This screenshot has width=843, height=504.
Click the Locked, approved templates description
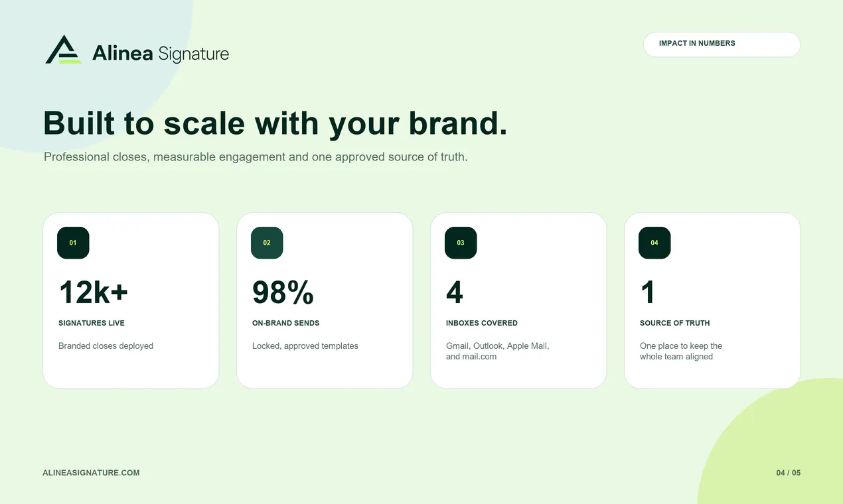(305, 346)
